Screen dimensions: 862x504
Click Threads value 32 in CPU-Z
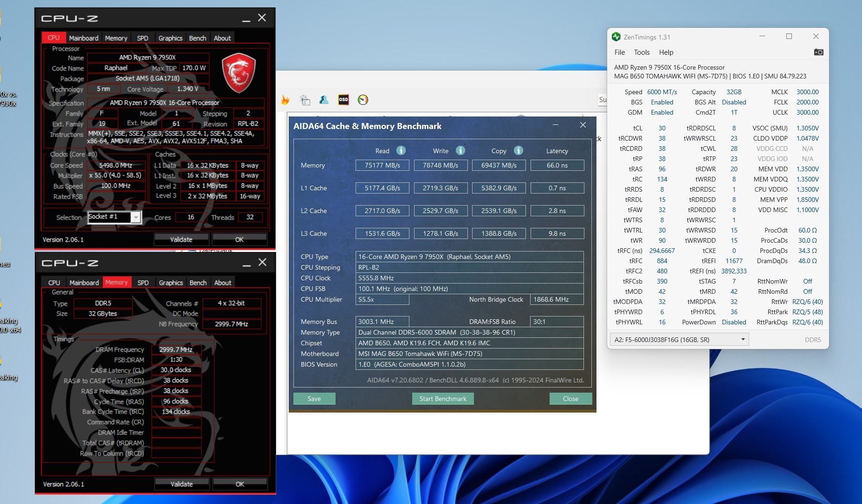click(250, 217)
